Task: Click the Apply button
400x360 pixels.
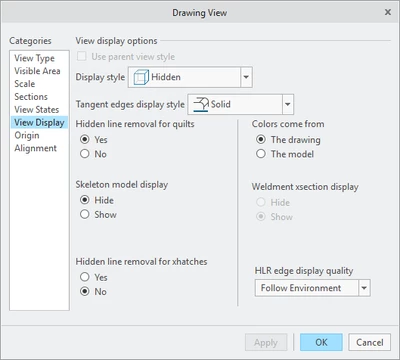Action: click(266, 342)
